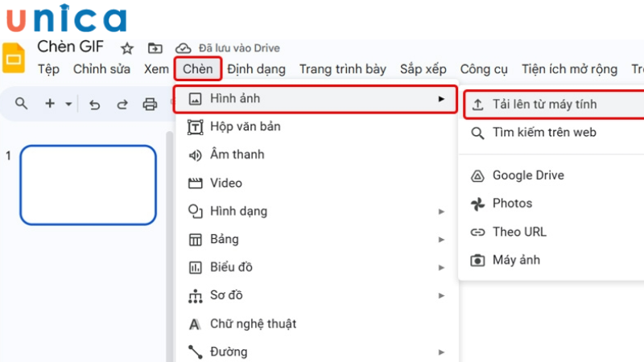Screen dimensions: 644x362
Task: Click the Chèn GIF document title
Action: click(70, 47)
